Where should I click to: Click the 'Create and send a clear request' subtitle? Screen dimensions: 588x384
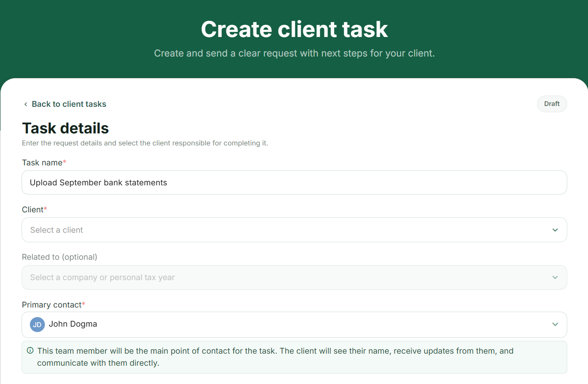pyautogui.click(x=294, y=53)
